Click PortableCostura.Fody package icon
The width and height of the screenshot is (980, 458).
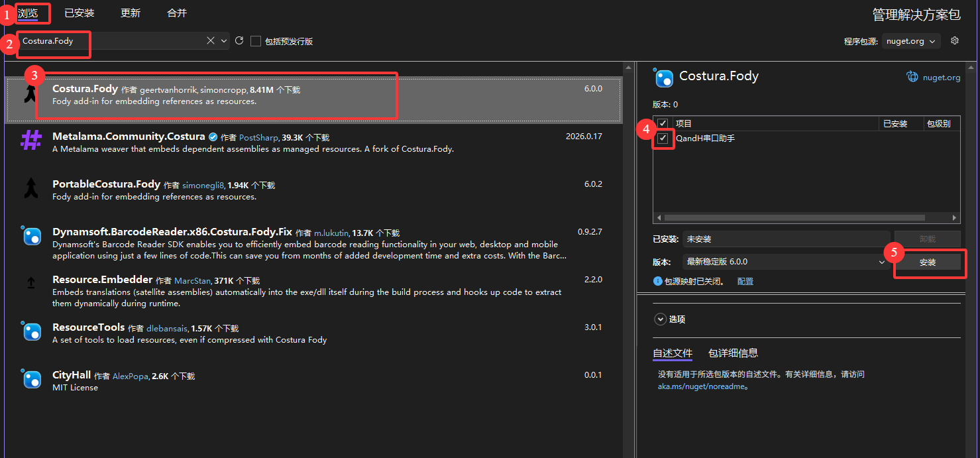(31, 188)
